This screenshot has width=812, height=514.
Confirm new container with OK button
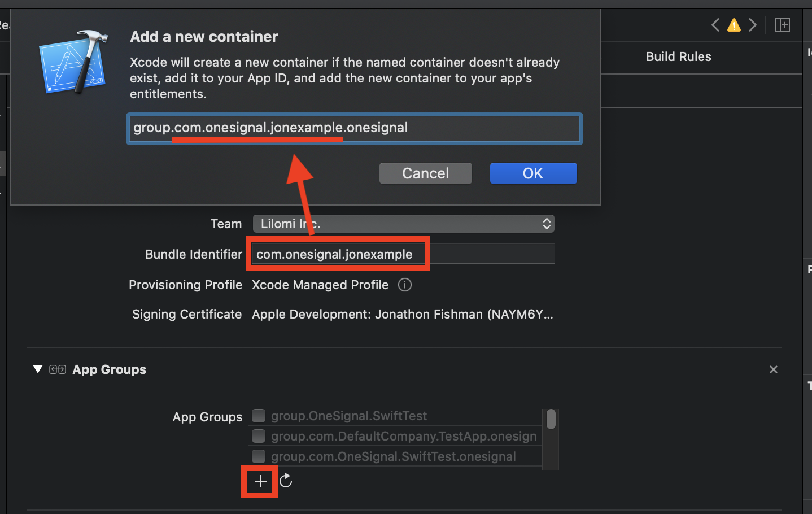pyautogui.click(x=534, y=173)
